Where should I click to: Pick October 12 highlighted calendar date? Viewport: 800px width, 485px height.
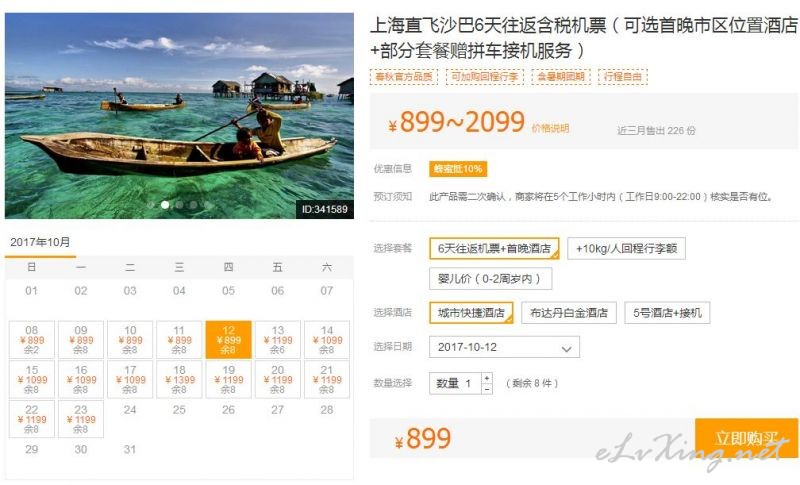228,340
